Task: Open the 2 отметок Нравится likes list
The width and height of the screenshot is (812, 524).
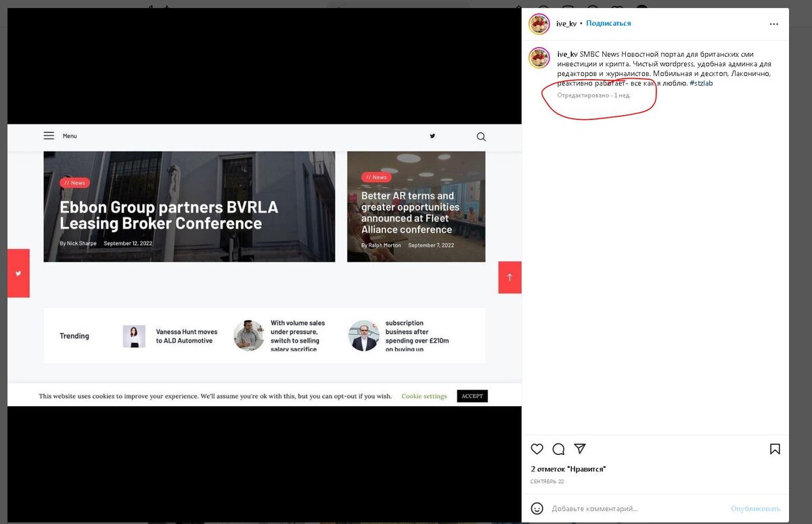Action: coord(568,468)
